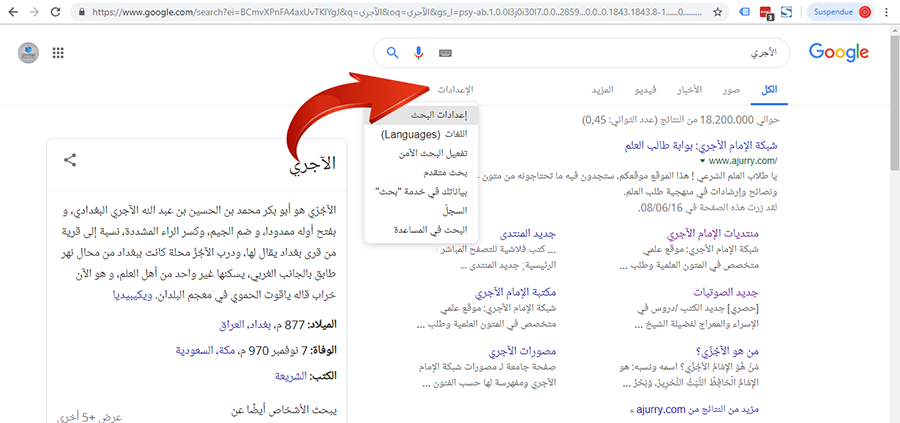
Task: Click the مكة، السعودية link
Action: coord(204,350)
